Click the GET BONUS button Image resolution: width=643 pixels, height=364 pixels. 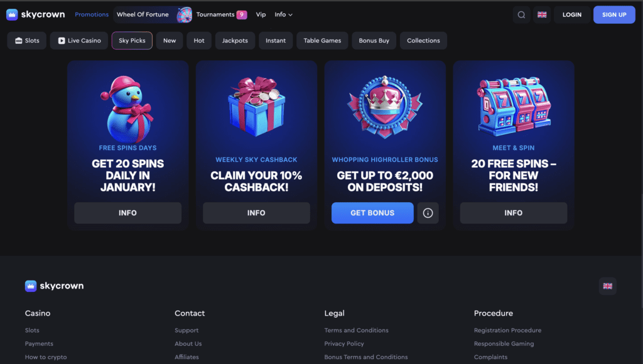pos(372,213)
